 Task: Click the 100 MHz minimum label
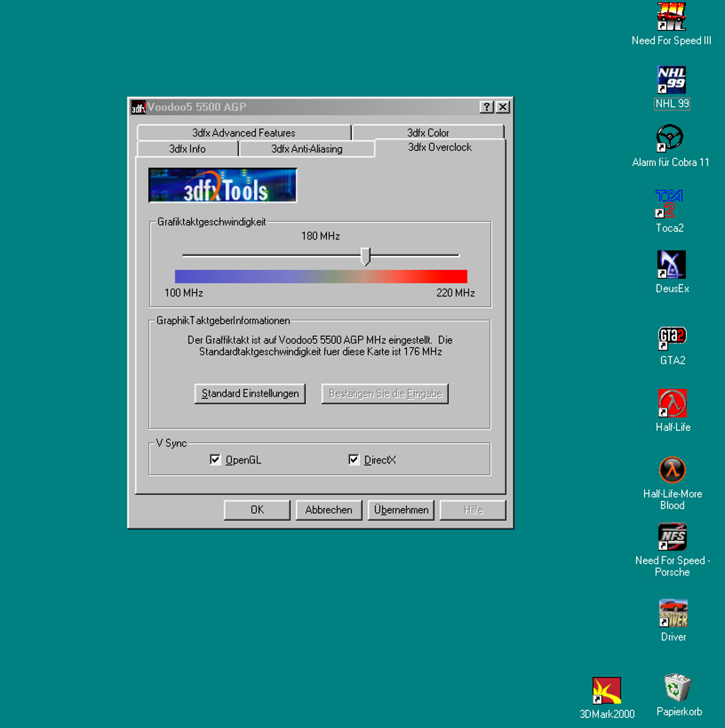click(x=184, y=293)
